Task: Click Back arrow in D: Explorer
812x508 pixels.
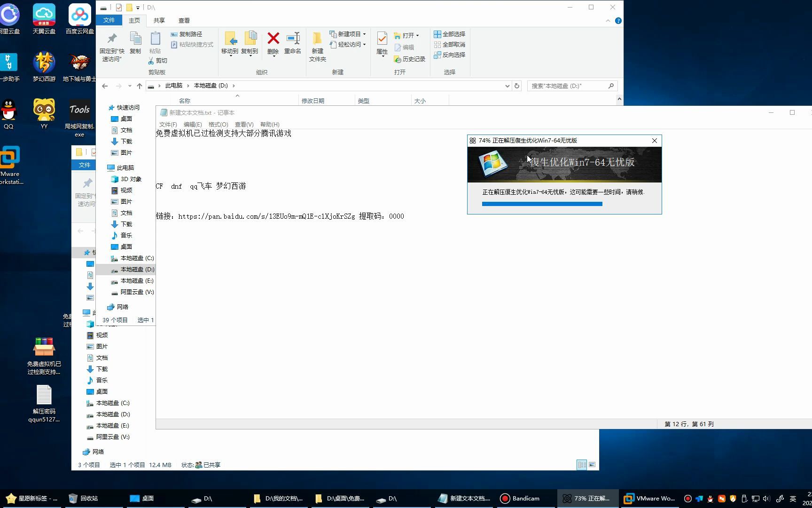Action: (105, 86)
